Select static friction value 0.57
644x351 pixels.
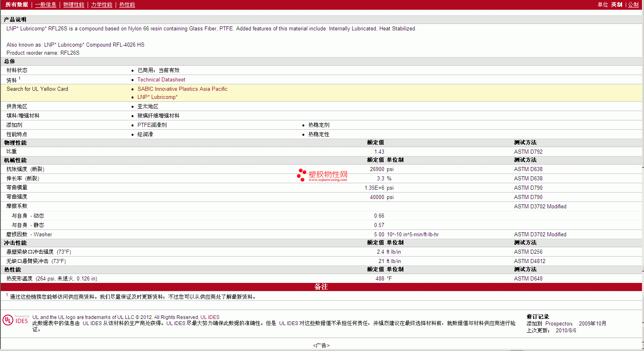click(x=379, y=225)
